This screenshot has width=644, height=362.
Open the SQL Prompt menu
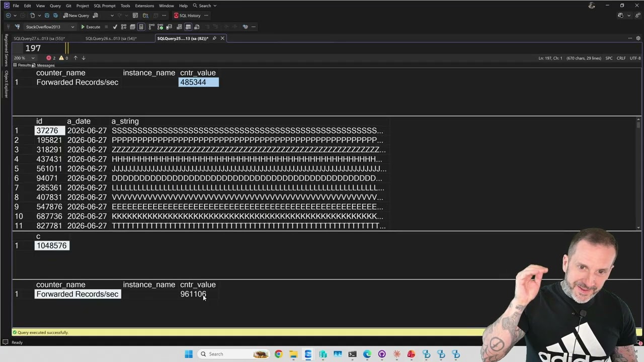(x=105, y=6)
